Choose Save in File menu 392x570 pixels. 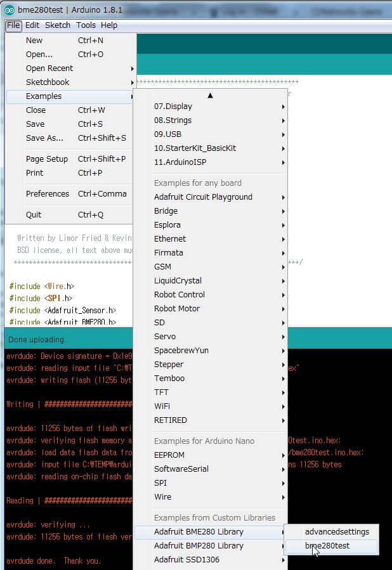point(70,124)
